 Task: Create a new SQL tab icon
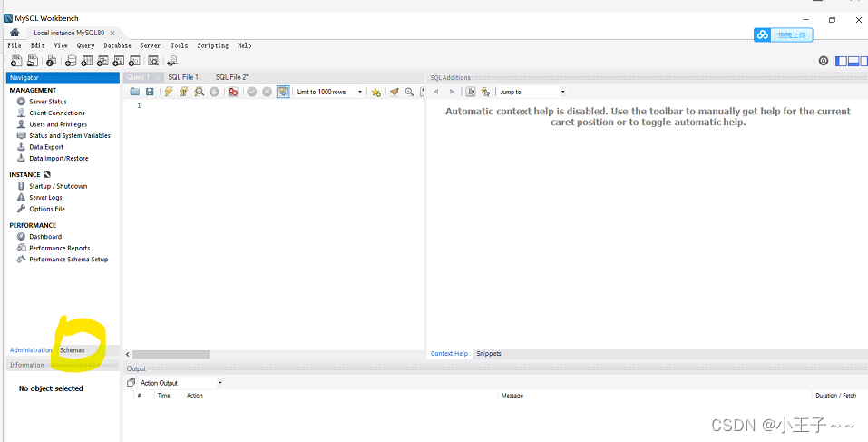click(16, 61)
